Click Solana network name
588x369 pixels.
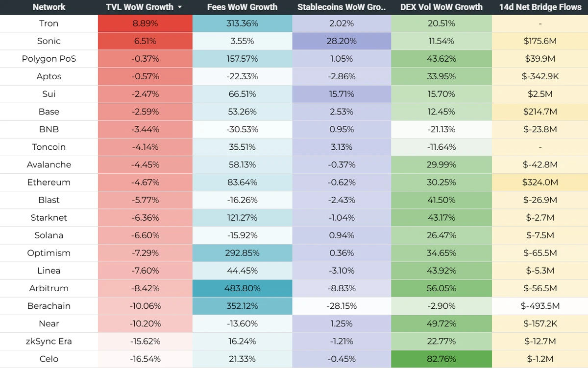(49, 235)
